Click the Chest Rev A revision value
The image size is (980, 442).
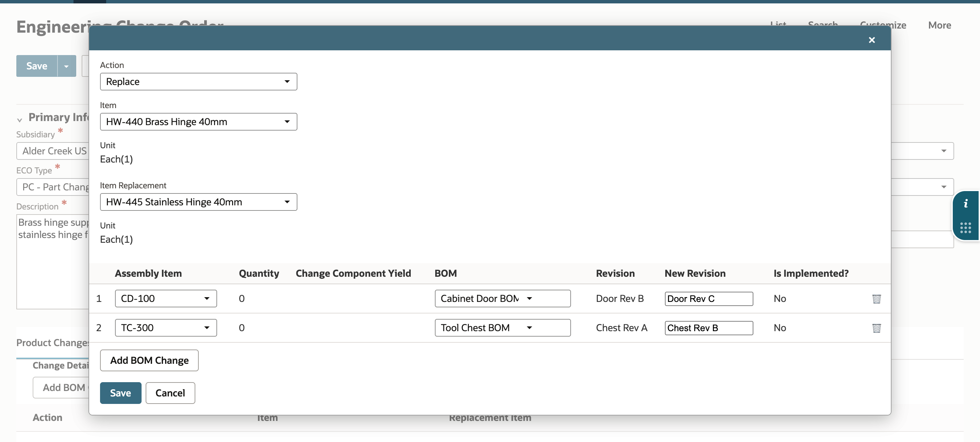[x=622, y=328]
